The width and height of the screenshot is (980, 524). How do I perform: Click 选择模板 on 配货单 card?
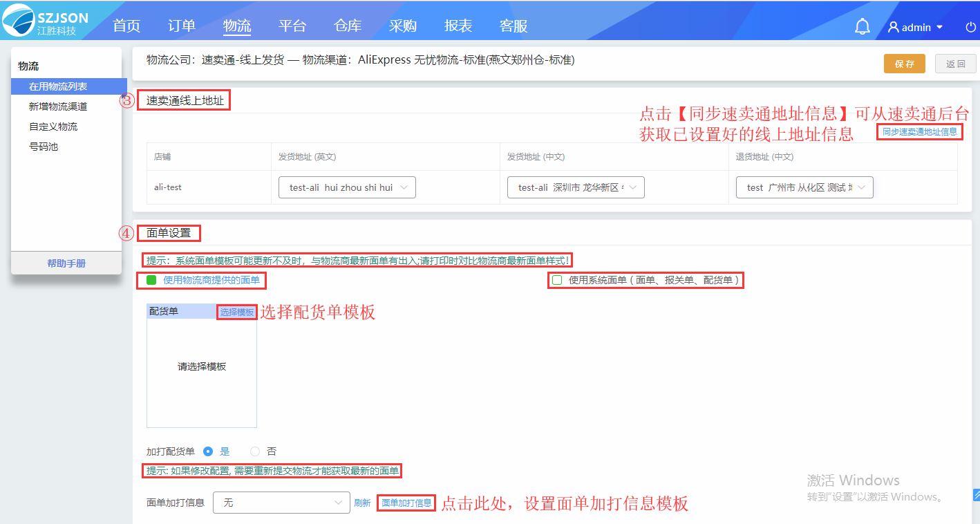[x=237, y=312]
